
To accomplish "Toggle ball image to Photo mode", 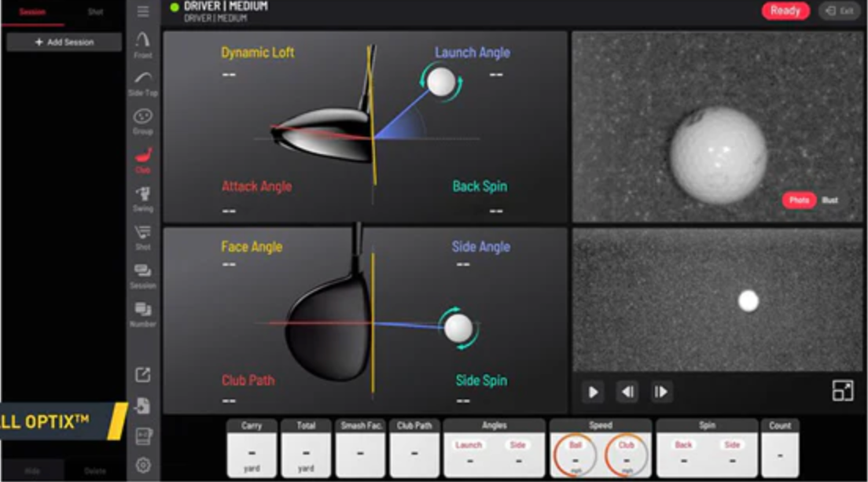I will coord(799,201).
